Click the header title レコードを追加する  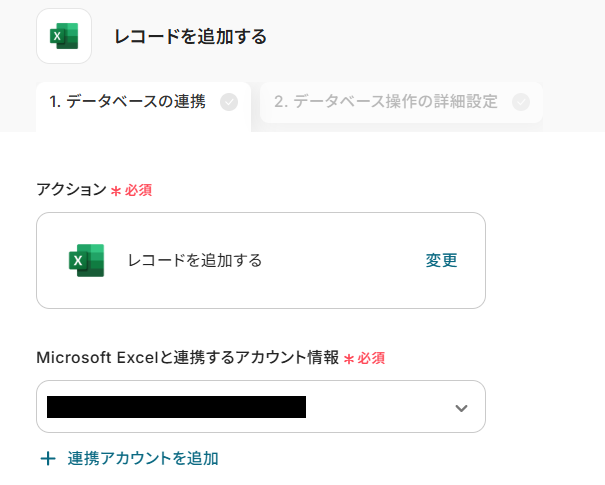pyautogui.click(x=190, y=37)
